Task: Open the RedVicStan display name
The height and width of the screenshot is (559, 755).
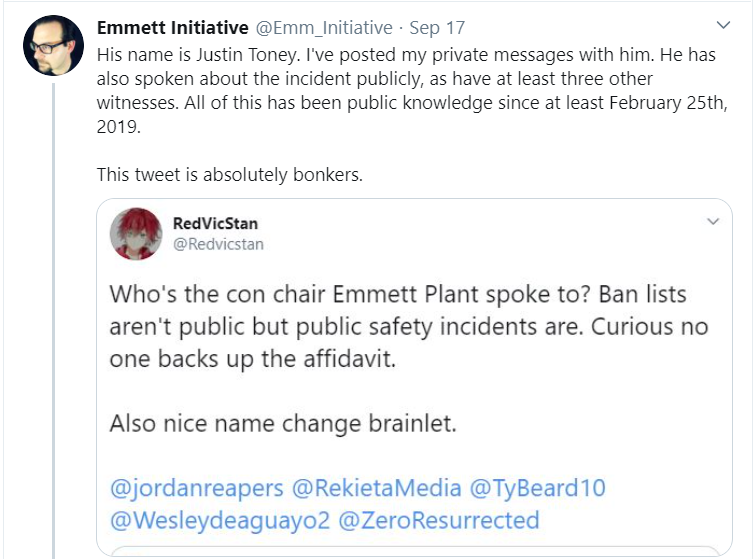Action: click(215, 223)
